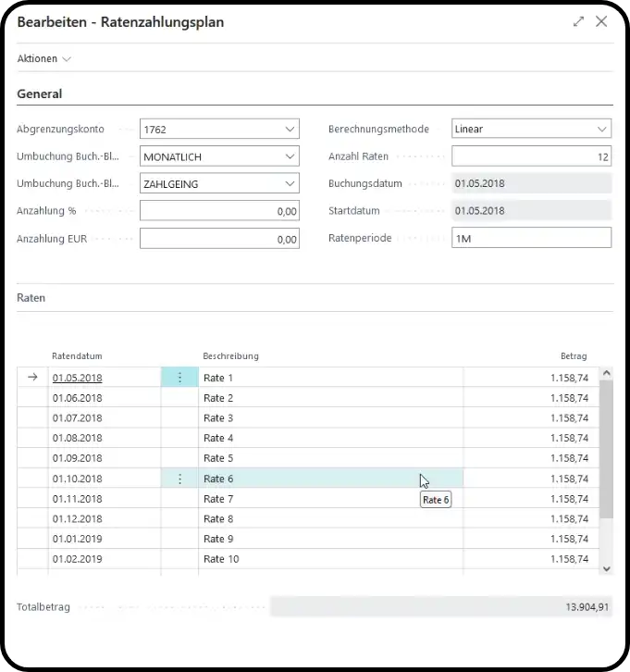Viewport: 630px width, 672px height.
Task: Click the expand window arrows icon
Action: point(578,21)
